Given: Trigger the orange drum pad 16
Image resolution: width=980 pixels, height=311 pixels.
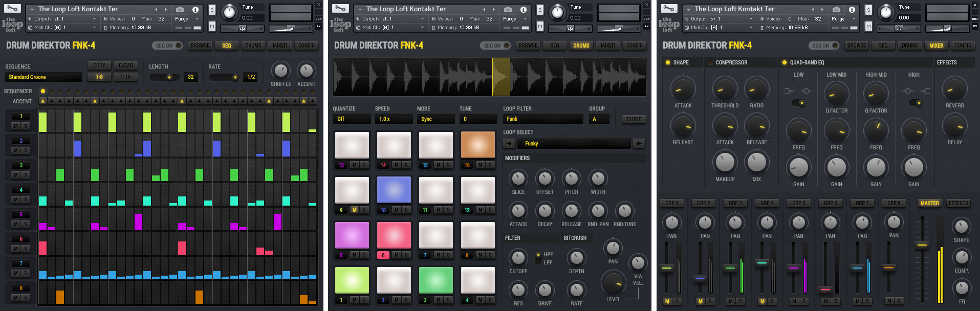Looking at the screenshot, I should [x=477, y=145].
